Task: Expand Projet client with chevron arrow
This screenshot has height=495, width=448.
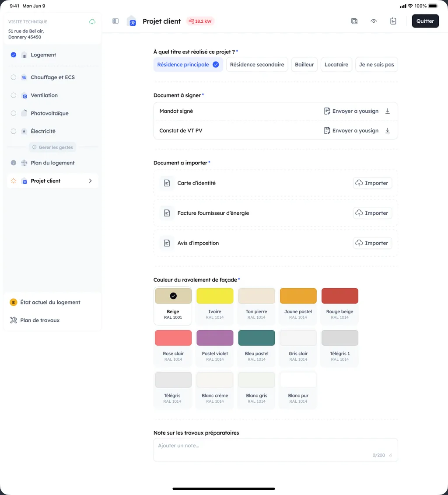Action: click(91, 181)
